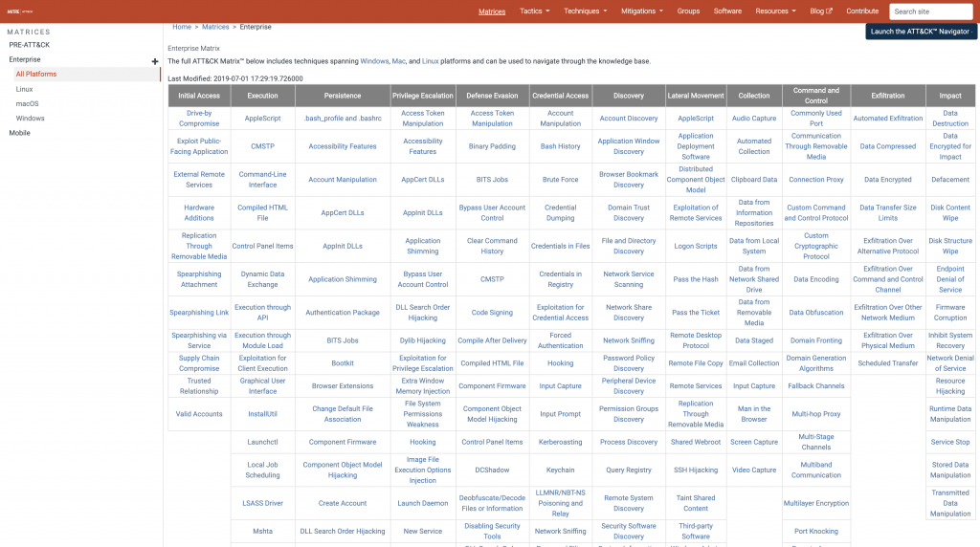980x547 pixels.
Task: Open Query Registry technique
Action: pyautogui.click(x=628, y=470)
